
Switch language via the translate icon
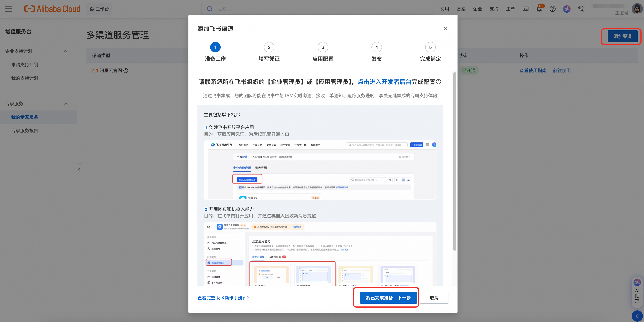click(x=581, y=9)
